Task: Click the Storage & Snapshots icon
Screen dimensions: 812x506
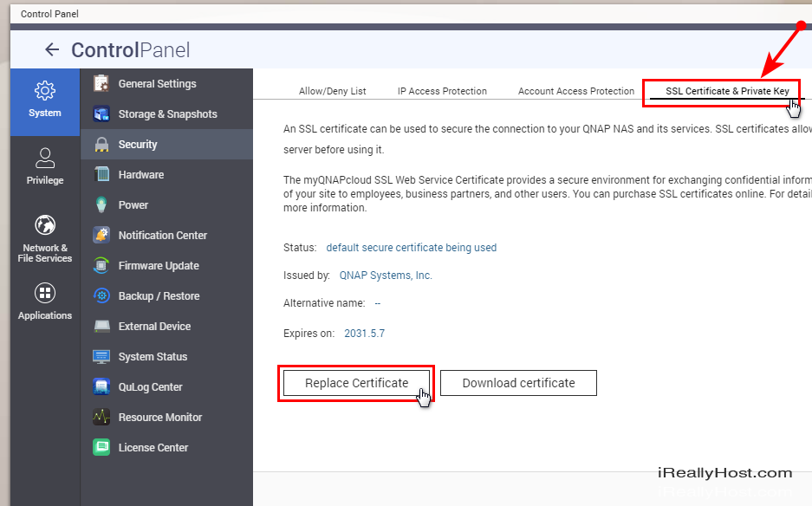Action: click(101, 114)
